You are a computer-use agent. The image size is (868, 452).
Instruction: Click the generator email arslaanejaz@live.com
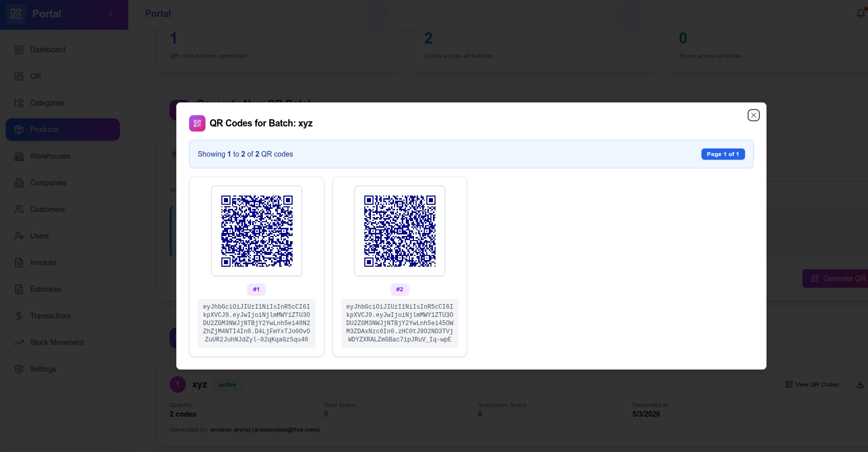(x=286, y=429)
